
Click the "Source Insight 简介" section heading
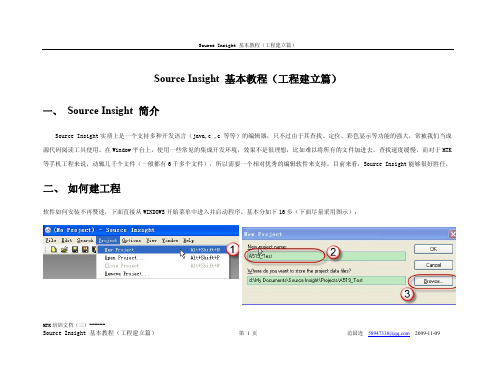(x=113, y=110)
